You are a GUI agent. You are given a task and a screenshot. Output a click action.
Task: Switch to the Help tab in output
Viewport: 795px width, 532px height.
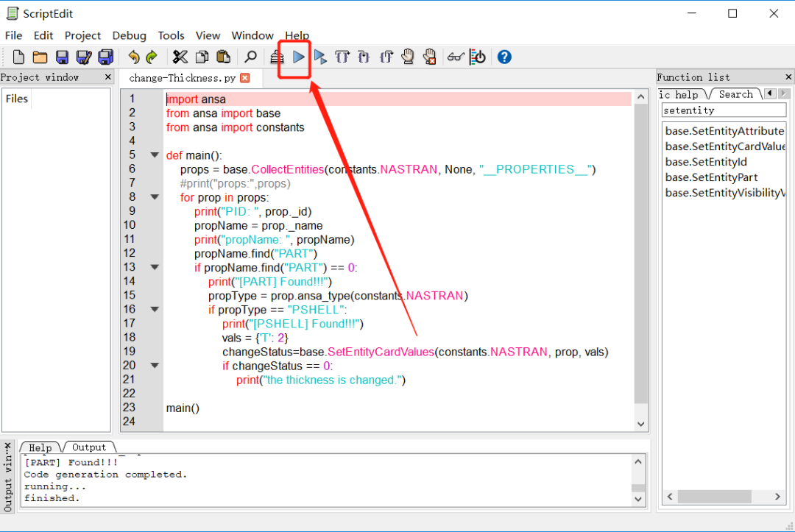coord(40,447)
